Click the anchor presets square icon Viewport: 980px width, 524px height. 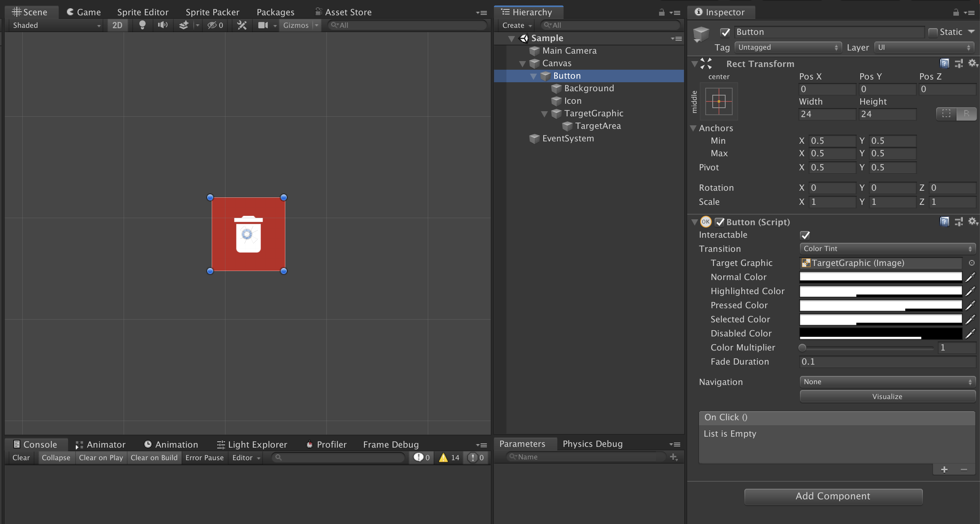719,101
